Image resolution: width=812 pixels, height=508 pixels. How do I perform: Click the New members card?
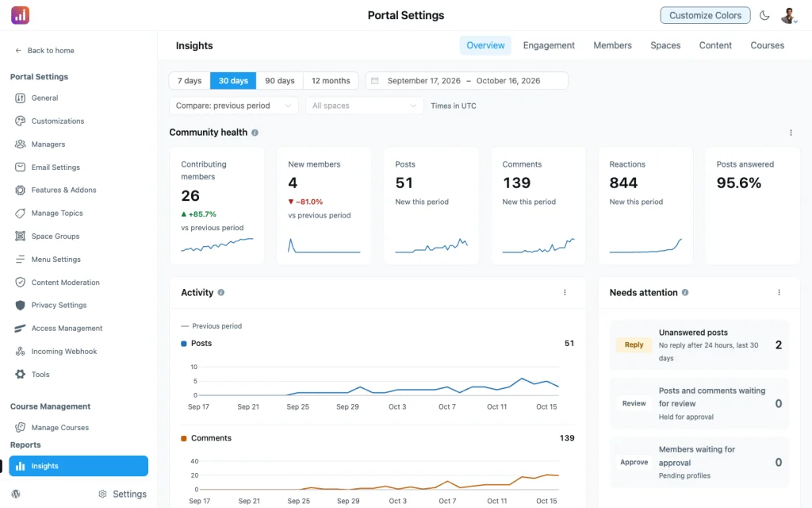324,206
